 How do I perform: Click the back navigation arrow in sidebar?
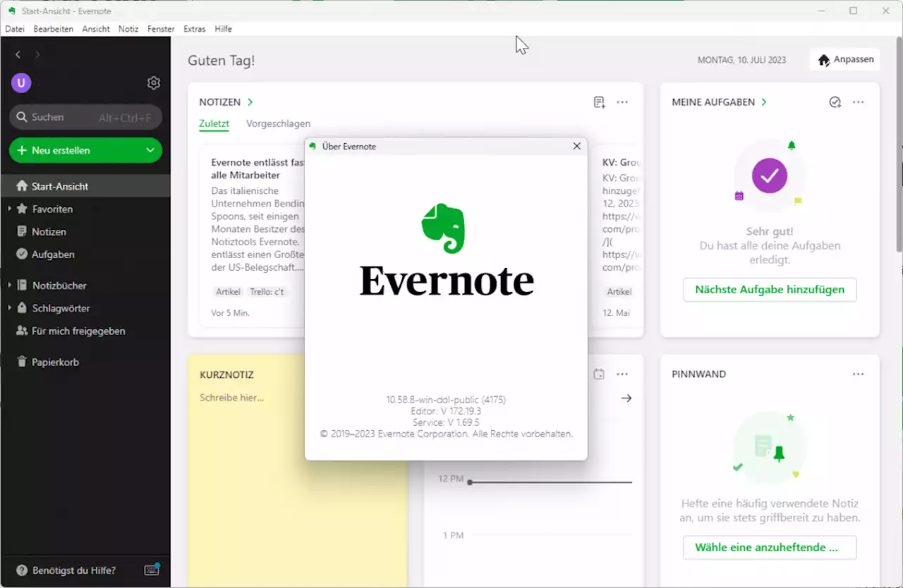18,54
